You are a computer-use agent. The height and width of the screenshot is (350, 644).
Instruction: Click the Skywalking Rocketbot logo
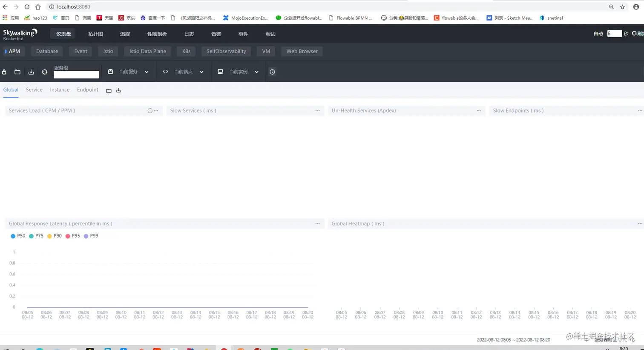(x=20, y=35)
